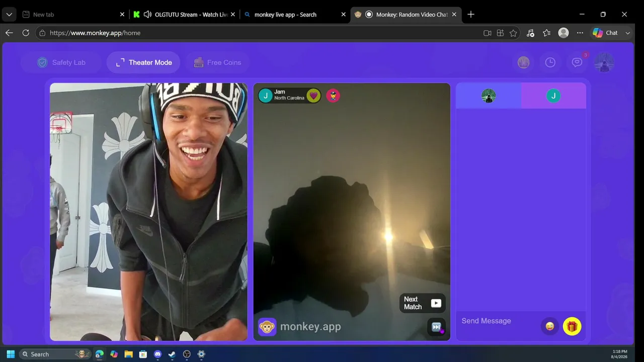Switch to the monkey live app Search tab
This screenshot has width=644, height=362.
click(295, 15)
